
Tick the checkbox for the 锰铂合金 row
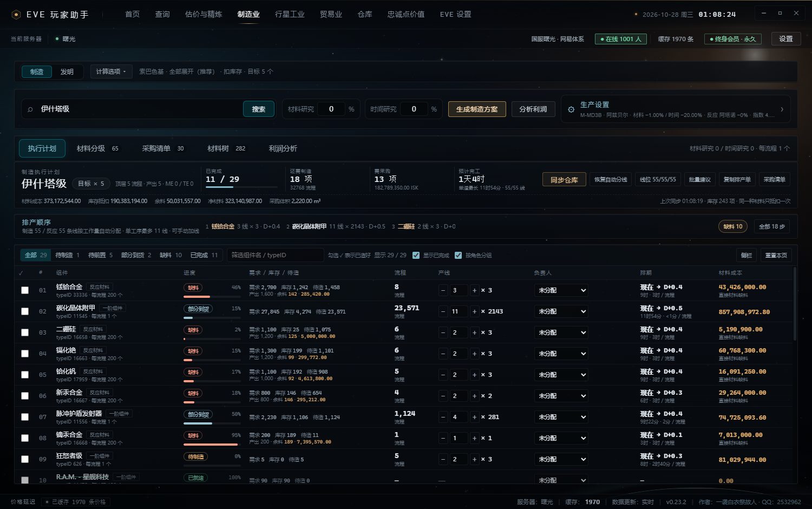point(25,290)
